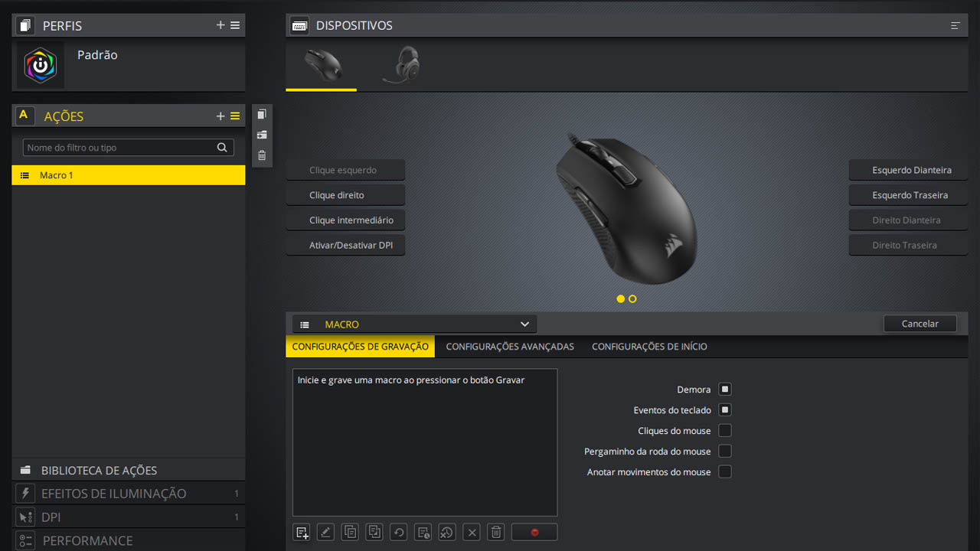Toggle the Demora checkbox
The width and height of the screenshot is (980, 551).
[725, 390]
